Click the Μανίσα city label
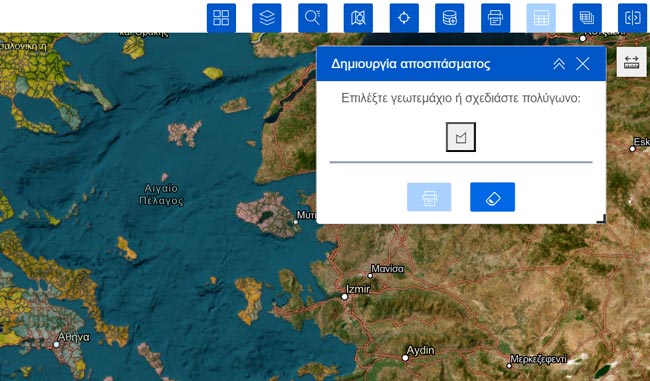 point(387,269)
